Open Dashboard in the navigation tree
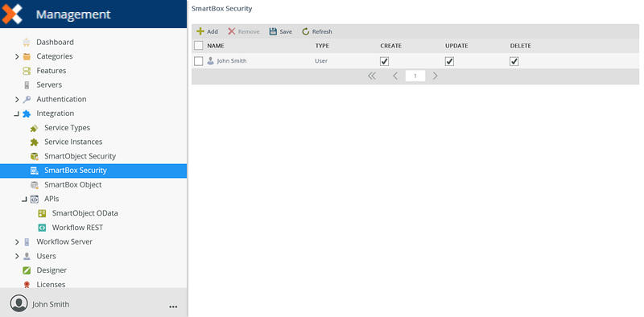644x317 pixels. point(55,43)
